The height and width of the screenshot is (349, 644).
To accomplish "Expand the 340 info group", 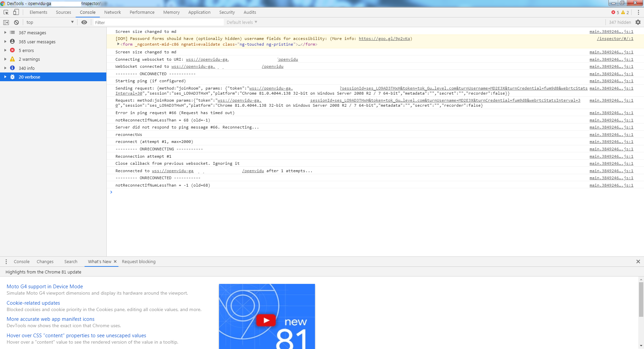I will 5,68.
